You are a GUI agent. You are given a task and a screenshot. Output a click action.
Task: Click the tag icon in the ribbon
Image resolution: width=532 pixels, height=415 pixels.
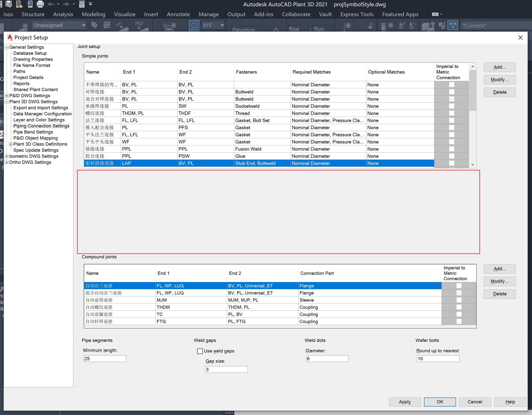(94, 25)
